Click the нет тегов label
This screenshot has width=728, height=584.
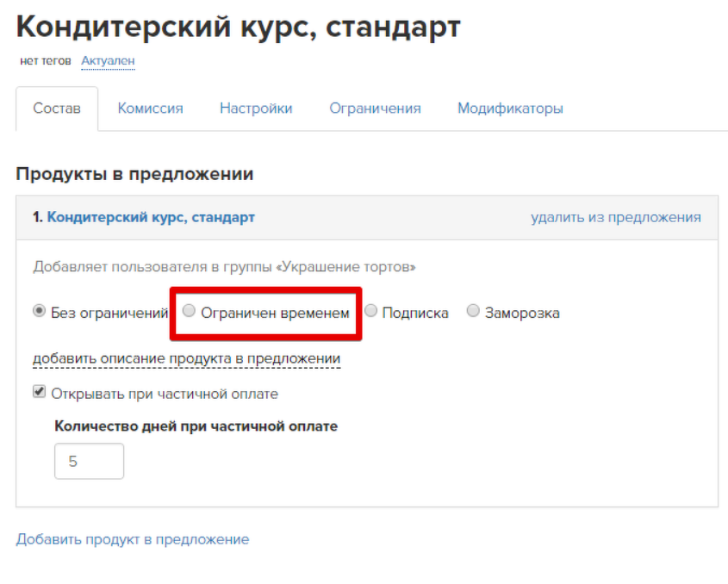(46, 61)
